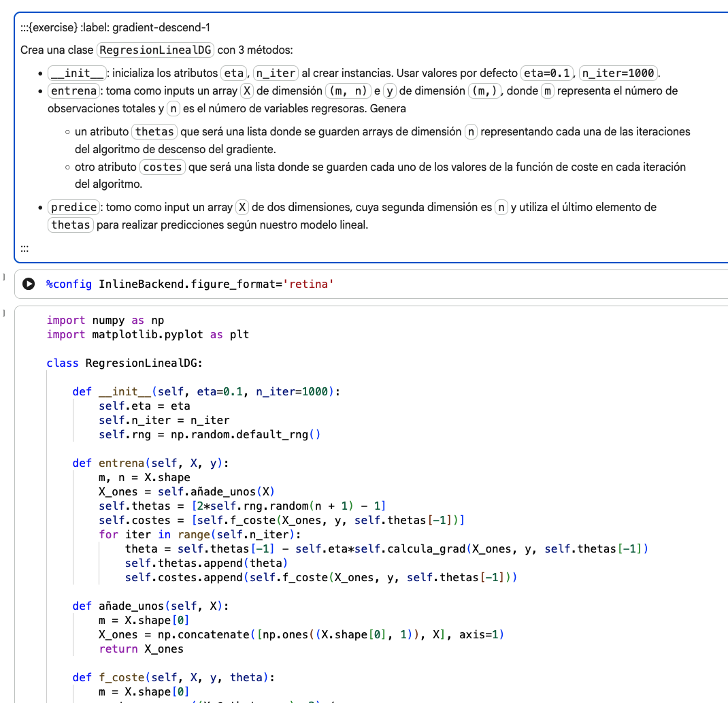This screenshot has width=728, height=703.
Task: Click the 'import numpy as np' line
Action: (x=105, y=320)
